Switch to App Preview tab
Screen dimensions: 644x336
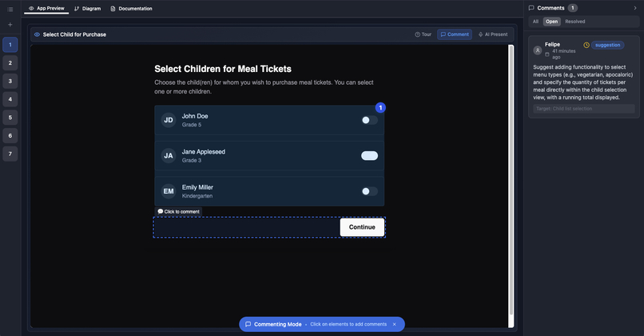pyautogui.click(x=46, y=8)
